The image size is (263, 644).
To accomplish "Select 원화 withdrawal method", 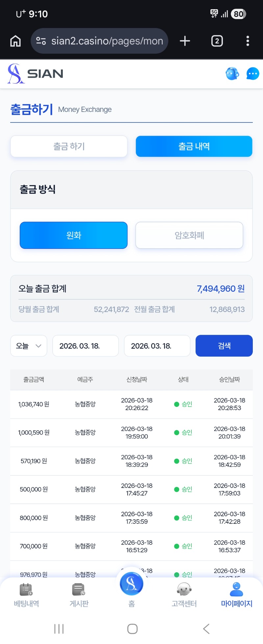I will [x=74, y=235].
